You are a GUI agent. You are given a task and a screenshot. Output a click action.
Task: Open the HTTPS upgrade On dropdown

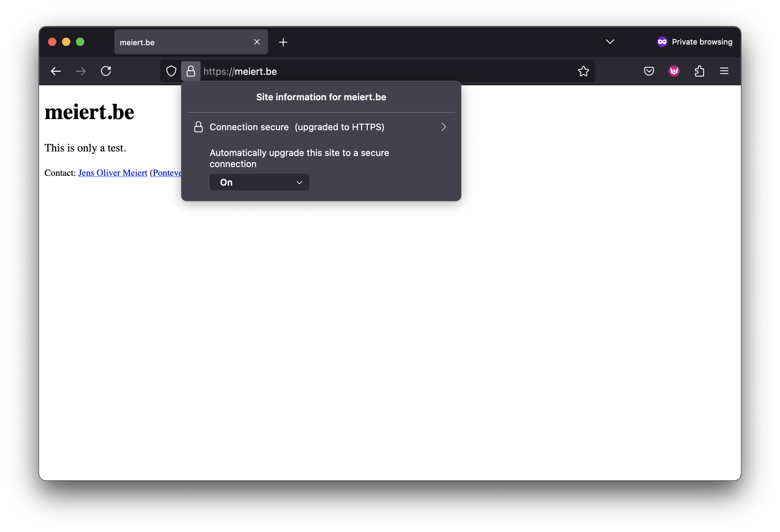[x=259, y=182]
